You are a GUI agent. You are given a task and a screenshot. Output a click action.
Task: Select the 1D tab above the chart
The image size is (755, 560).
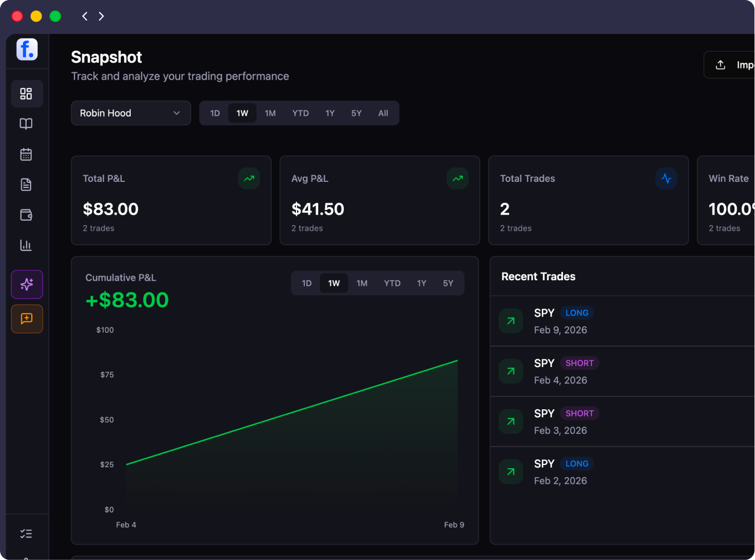[x=306, y=283]
